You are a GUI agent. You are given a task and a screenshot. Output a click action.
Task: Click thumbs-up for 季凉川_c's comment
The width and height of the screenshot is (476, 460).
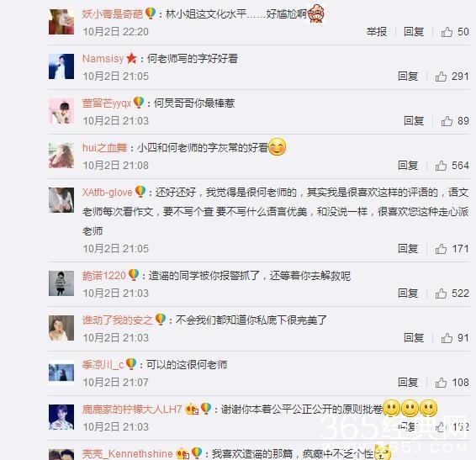tap(441, 383)
